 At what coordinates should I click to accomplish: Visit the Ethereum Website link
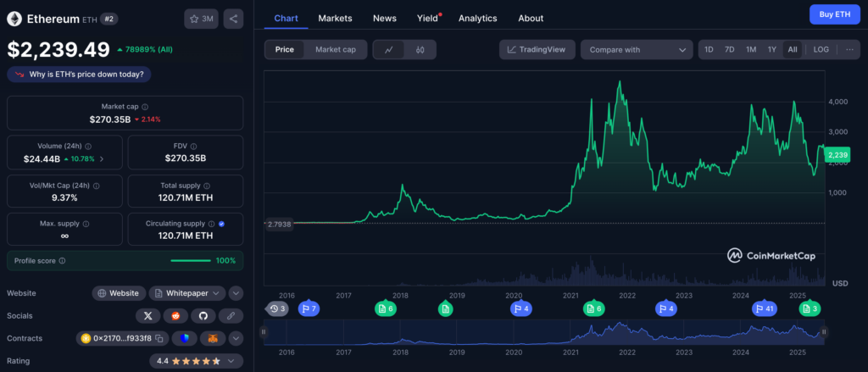click(x=119, y=293)
